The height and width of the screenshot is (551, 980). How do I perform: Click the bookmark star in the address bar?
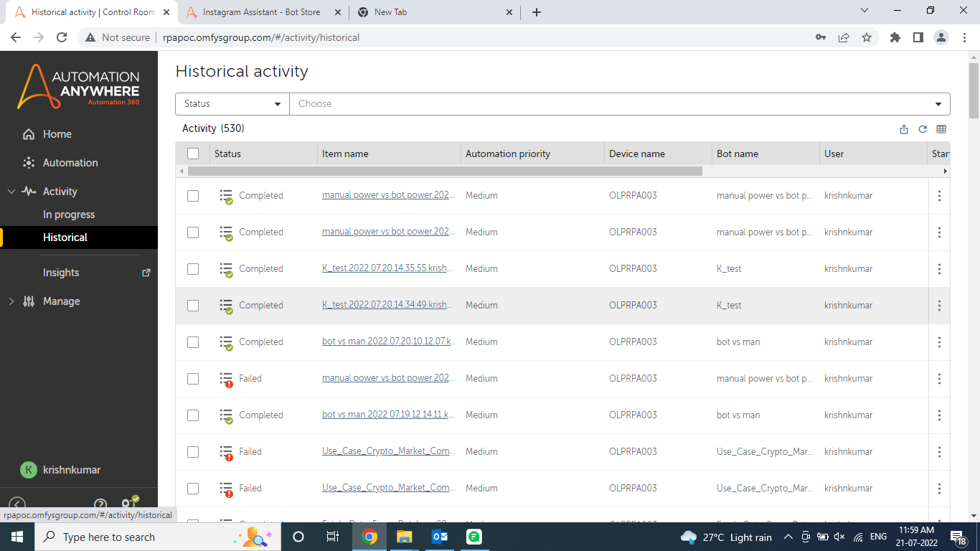coord(867,37)
